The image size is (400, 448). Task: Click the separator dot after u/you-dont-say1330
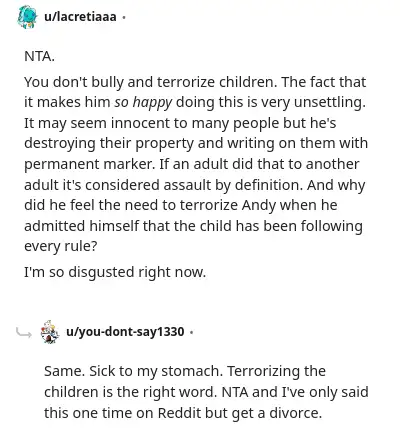point(191,332)
